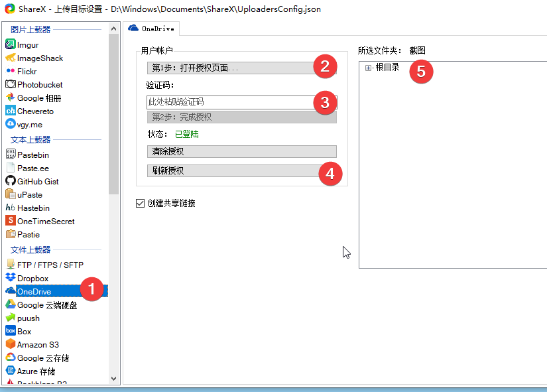The image size is (547, 392).
Task: Select vgy.me uploader entry
Action: coord(30,125)
